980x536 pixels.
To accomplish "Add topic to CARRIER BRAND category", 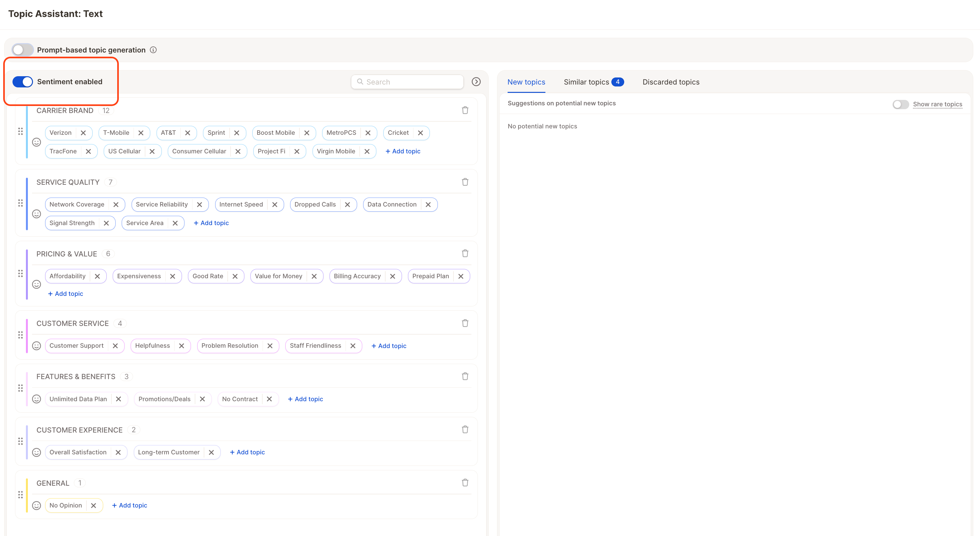I will tap(403, 151).
